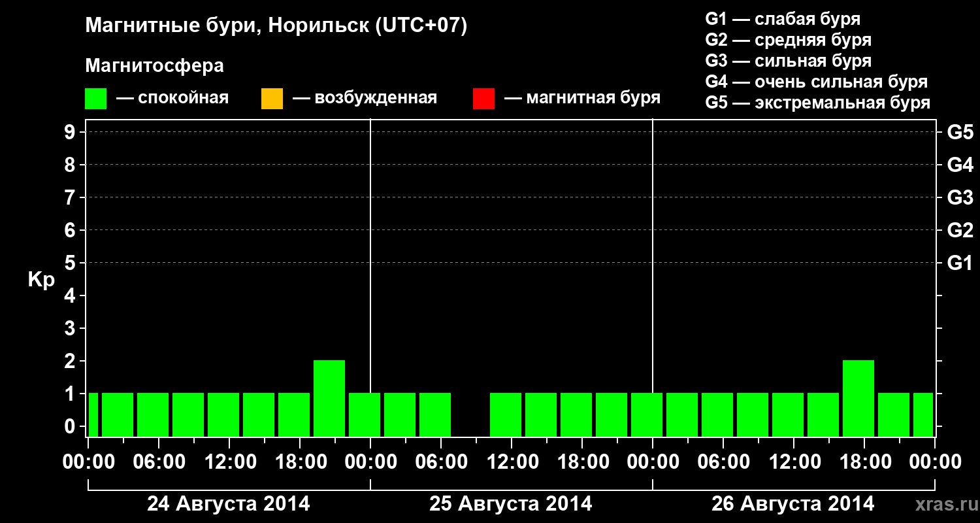
Task: Click 'G5 — экстремальная буря' legend line
Action: click(x=818, y=103)
